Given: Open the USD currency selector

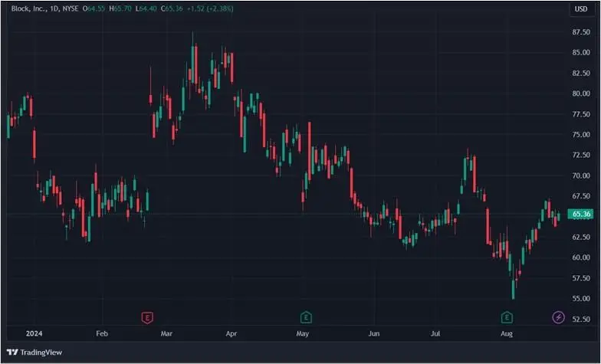Looking at the screenshot, I should pyautogui.click(x=580, y=9).
